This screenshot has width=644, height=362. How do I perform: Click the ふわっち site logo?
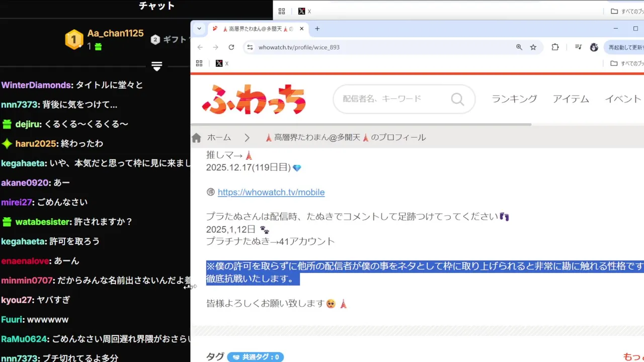[254, 99]
